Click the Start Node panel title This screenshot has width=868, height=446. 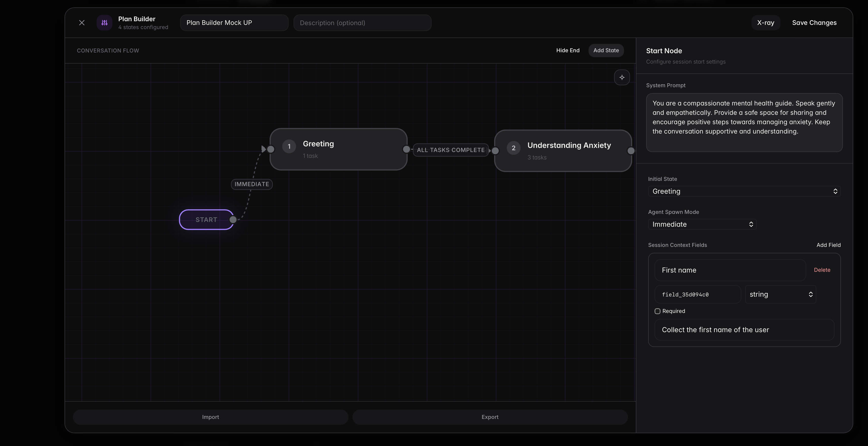tap(664, 51)
